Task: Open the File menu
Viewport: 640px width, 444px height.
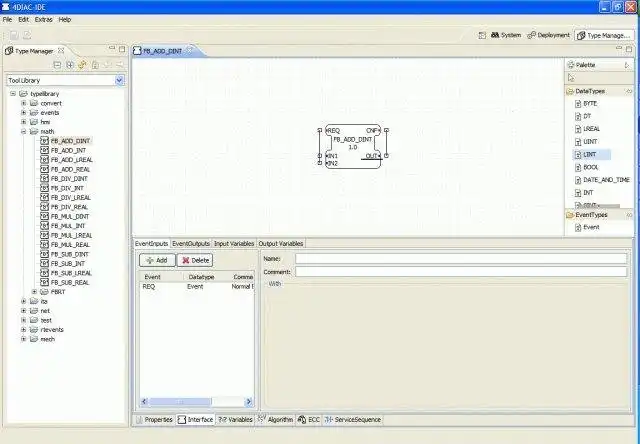Action: [7, 19]
